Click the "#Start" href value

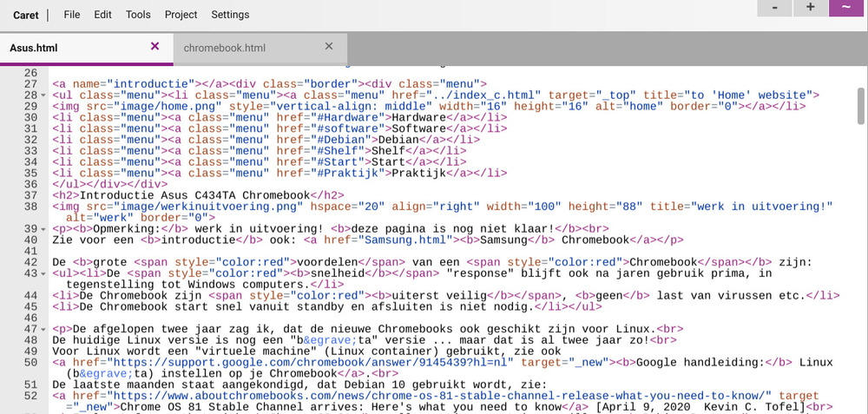coord(341,161)
